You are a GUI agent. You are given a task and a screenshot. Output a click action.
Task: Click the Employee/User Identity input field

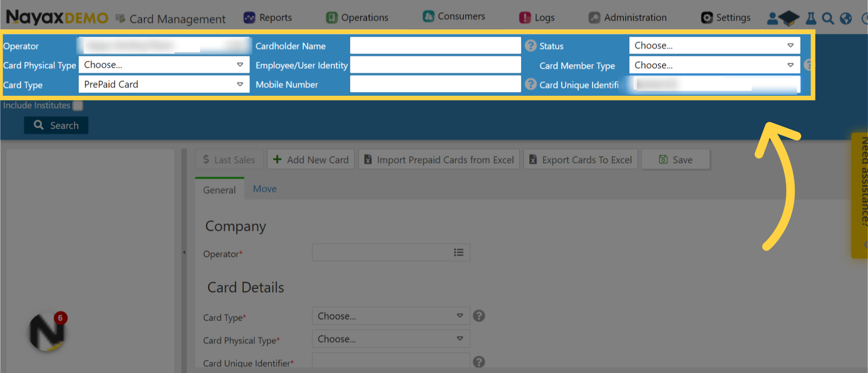click(x=435, y=65)
